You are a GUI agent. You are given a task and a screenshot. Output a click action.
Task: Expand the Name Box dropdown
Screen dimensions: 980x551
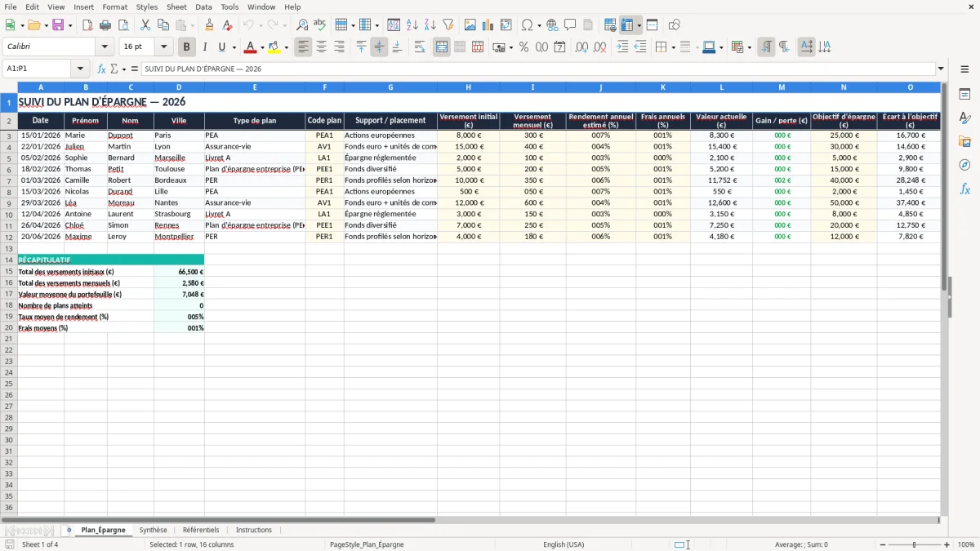click(x=79, y=69)
